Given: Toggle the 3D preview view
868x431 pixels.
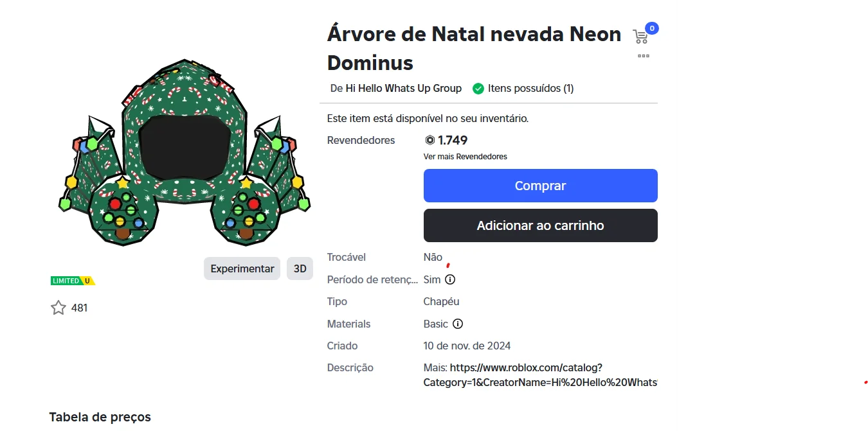Looking at the screenshot, I should [300, 268].
